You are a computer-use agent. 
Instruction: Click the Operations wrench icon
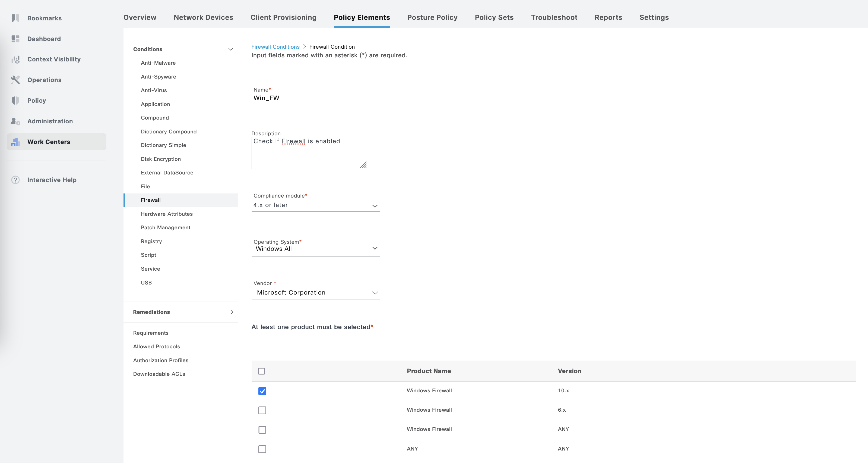click(x=15, y=80)
